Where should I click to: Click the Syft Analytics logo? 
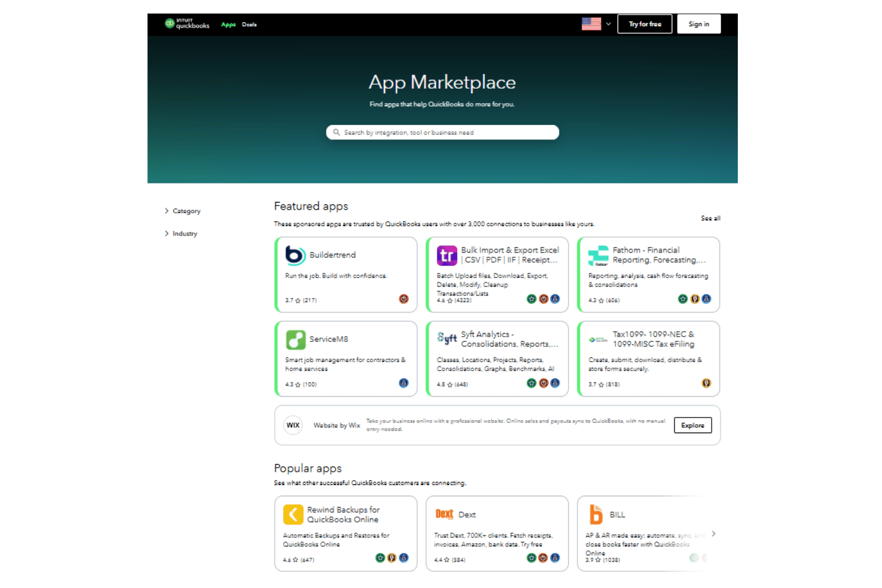(x=447, y=339)
